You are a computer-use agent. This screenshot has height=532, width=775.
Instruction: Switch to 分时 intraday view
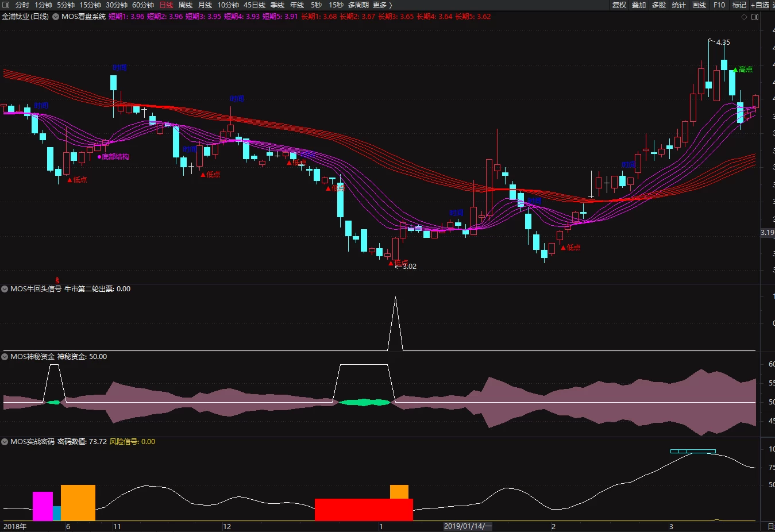22,5
